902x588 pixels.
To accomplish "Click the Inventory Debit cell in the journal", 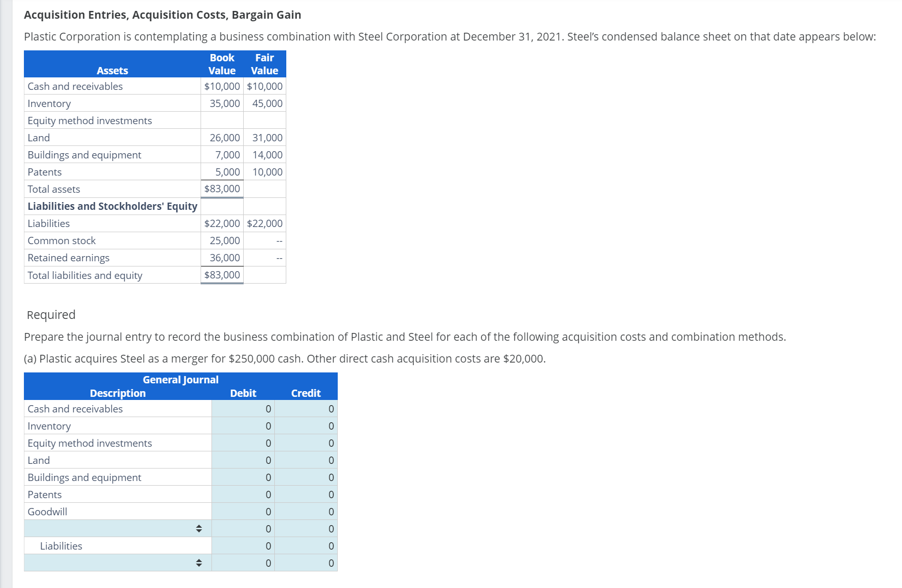I will (243, 426).
